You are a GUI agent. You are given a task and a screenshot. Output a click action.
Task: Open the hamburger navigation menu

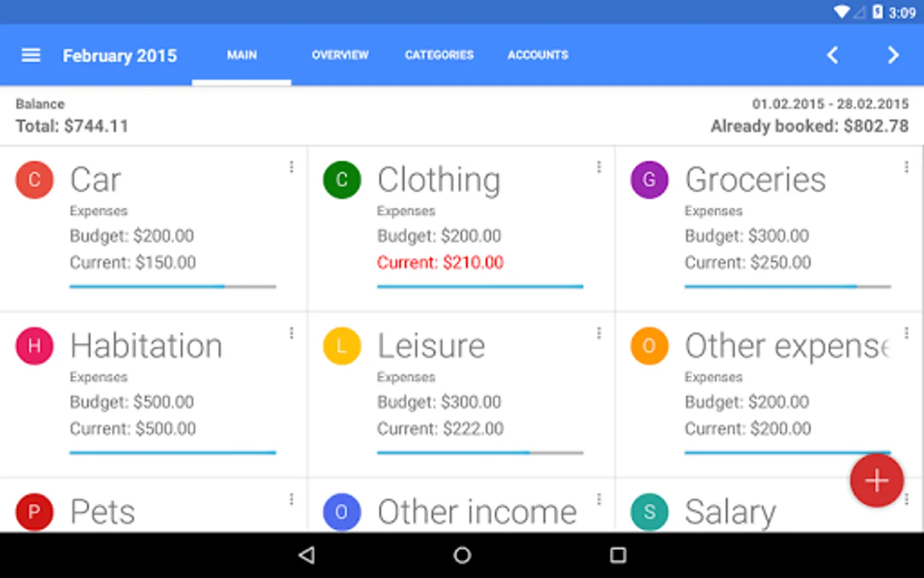[x=31, y=55]
